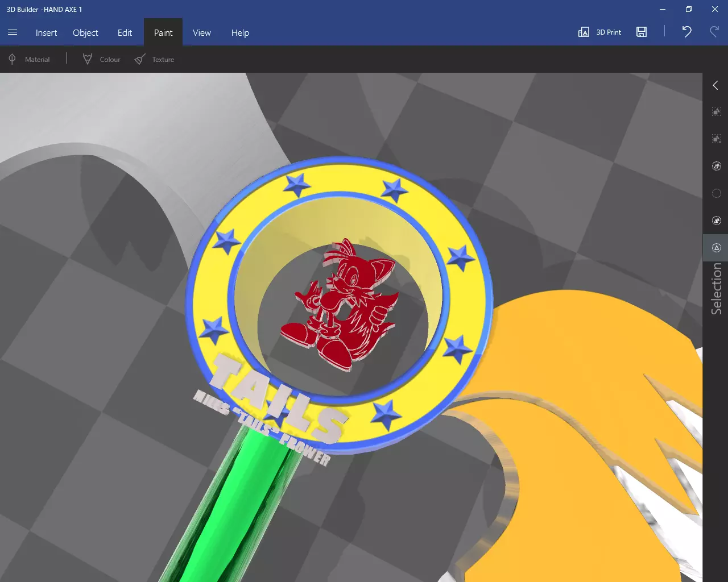Image resolution: width=728 pixels, height=582 pixels.
Task: Open the View menu
Action: click(x=201, y=32)
